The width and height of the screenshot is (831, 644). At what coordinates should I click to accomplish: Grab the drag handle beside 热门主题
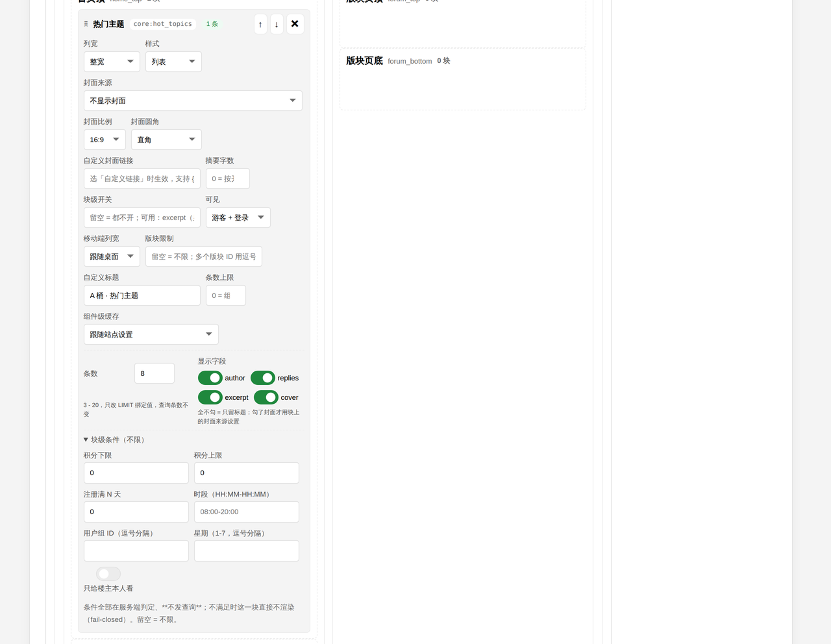[86, 24]
